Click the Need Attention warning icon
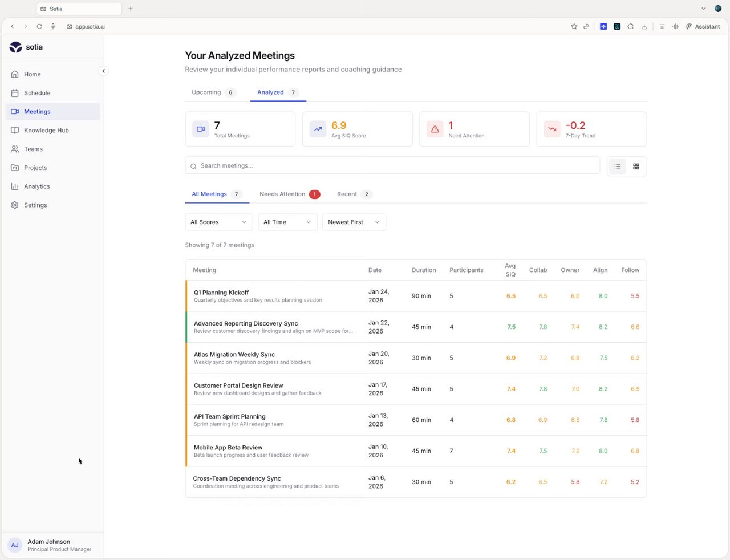Viewport: 730px width, 560px height. click(435, 129)
